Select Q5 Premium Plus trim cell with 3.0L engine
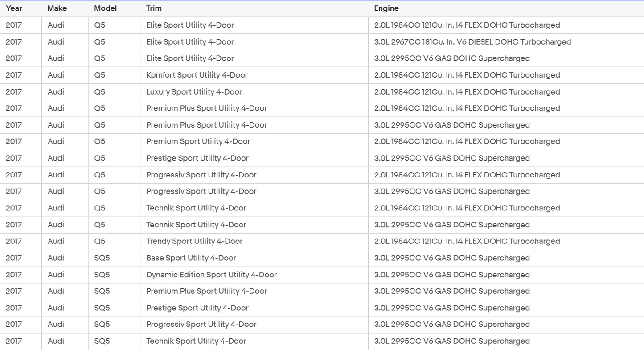Screen dimensions: 644x350 click(x=254, y=125)
